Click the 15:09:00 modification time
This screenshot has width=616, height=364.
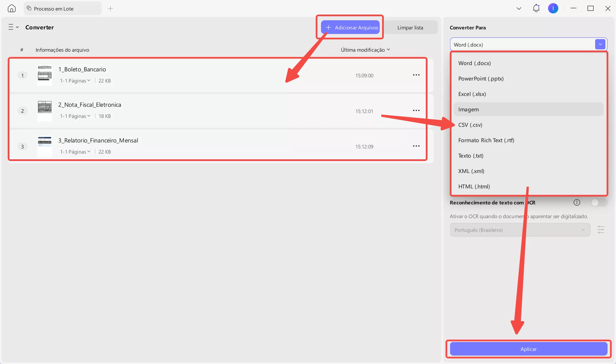click(x=364, y=75)
